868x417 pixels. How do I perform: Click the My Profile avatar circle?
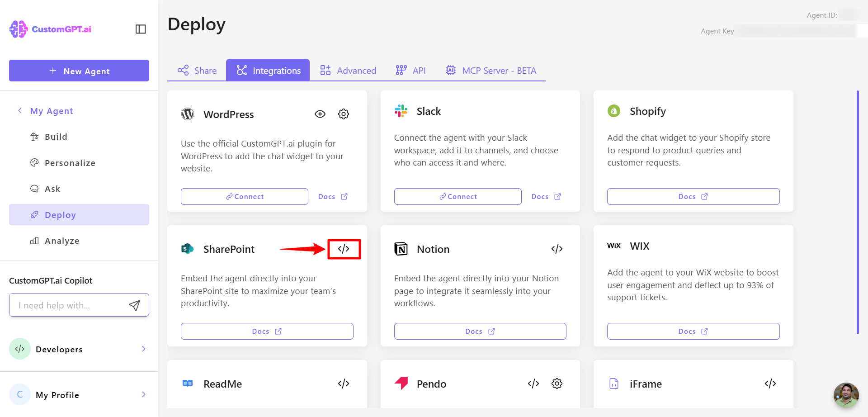tap(20, 394)
